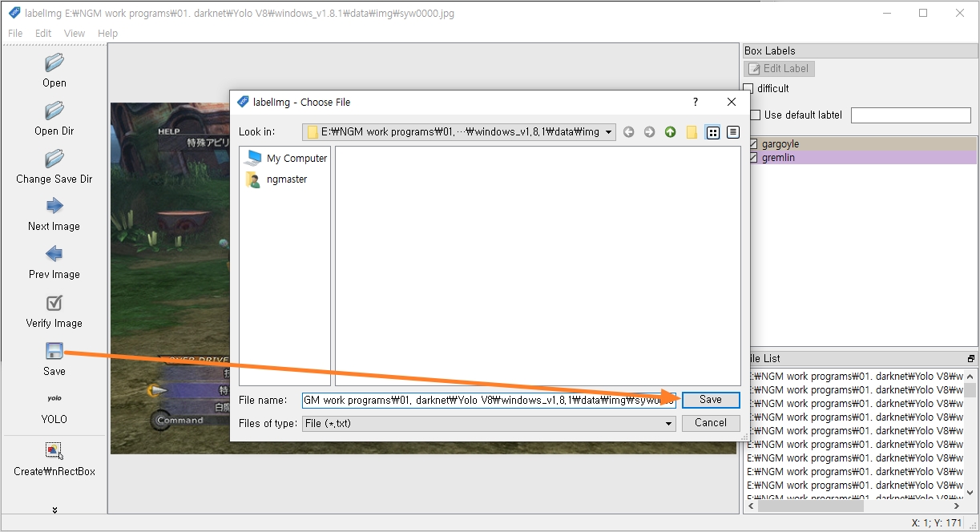Click the Back arrow in file dialog

click(629, 132)
